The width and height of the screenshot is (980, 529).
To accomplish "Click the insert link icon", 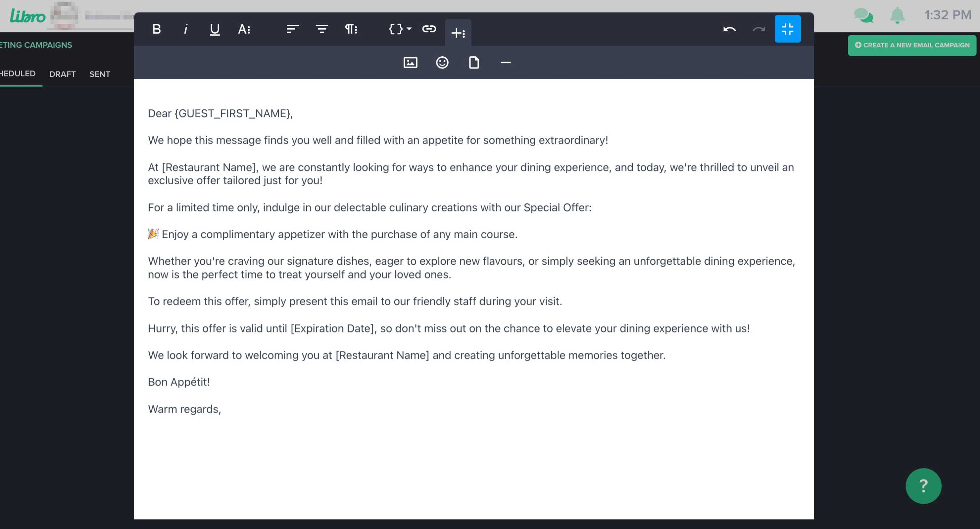I will [x=429, y=29].
